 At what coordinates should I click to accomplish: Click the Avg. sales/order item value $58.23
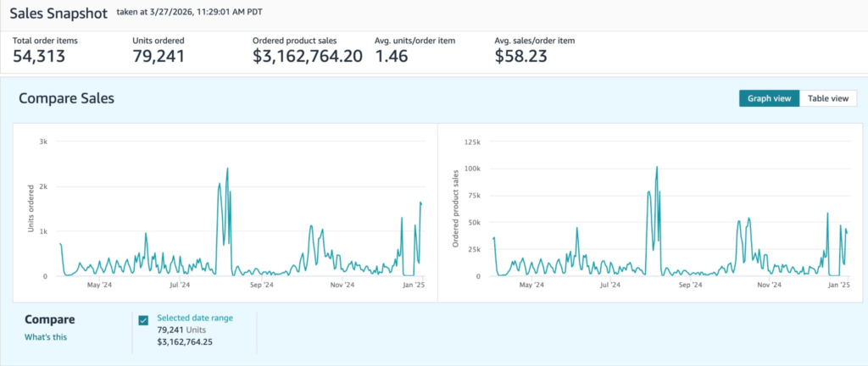coord(523,56)
